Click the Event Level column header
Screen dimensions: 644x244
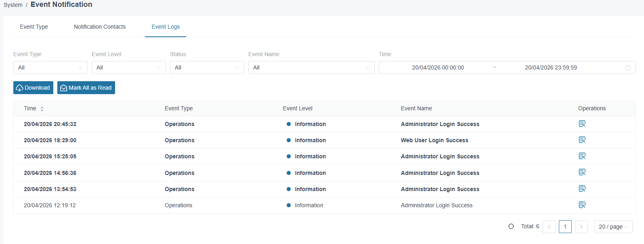[x=298, y=108]
